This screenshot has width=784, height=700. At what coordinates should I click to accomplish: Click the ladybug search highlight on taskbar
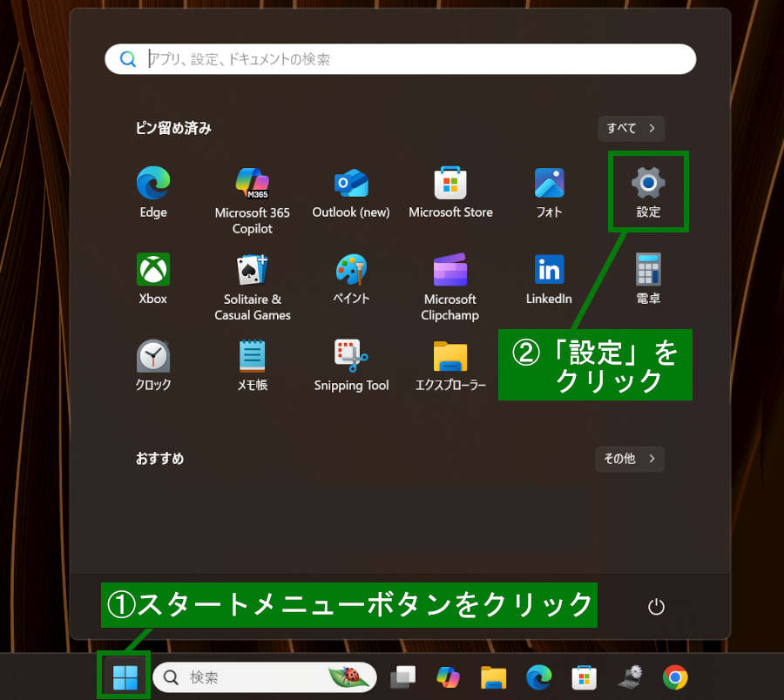(348, 676)
